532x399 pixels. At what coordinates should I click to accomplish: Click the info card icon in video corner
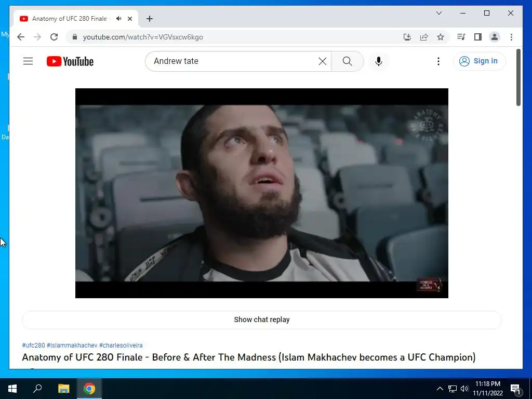[429, 285]
